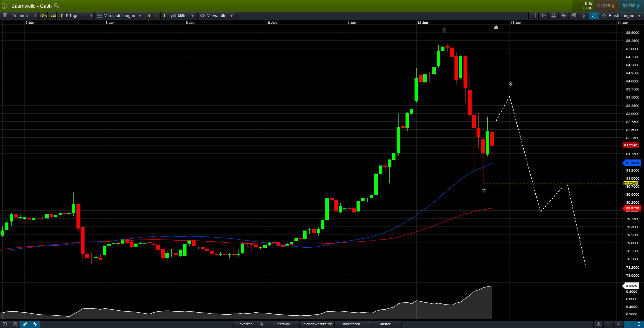Screen dimensions: 644x328
Task: Click the grid display icon
Action: click(x=554, y=16)
